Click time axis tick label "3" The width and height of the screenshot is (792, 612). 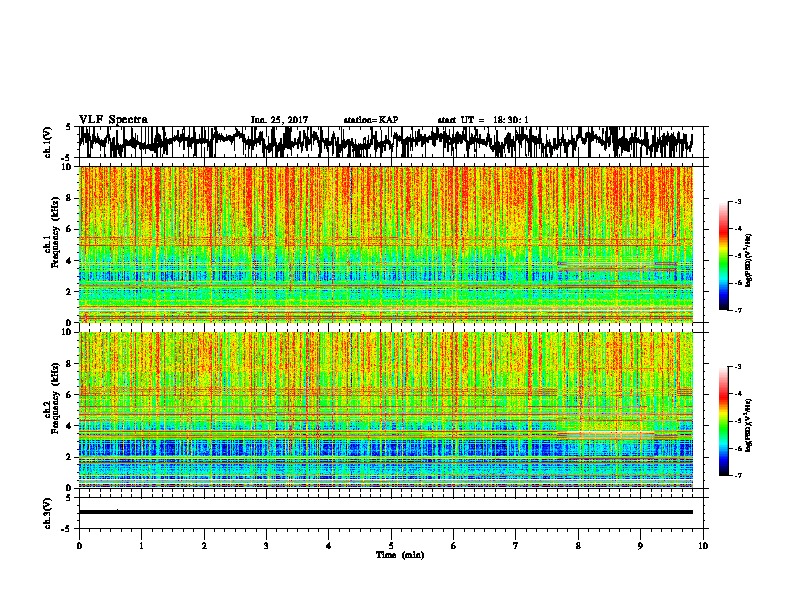point(266,546)
